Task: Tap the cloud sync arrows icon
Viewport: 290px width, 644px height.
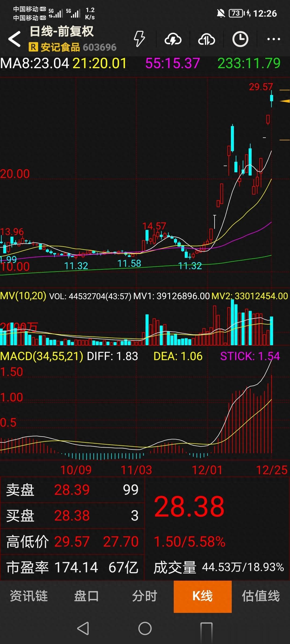Action: pos(206,39)
